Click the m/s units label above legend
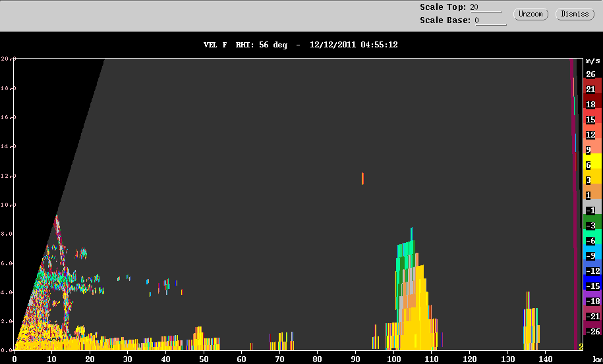 592,61
